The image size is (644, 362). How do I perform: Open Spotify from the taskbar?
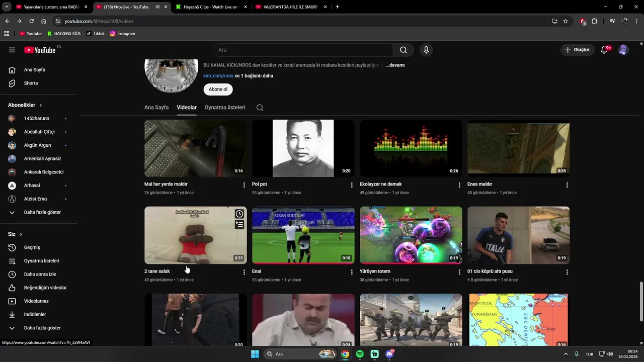[360, 354]
